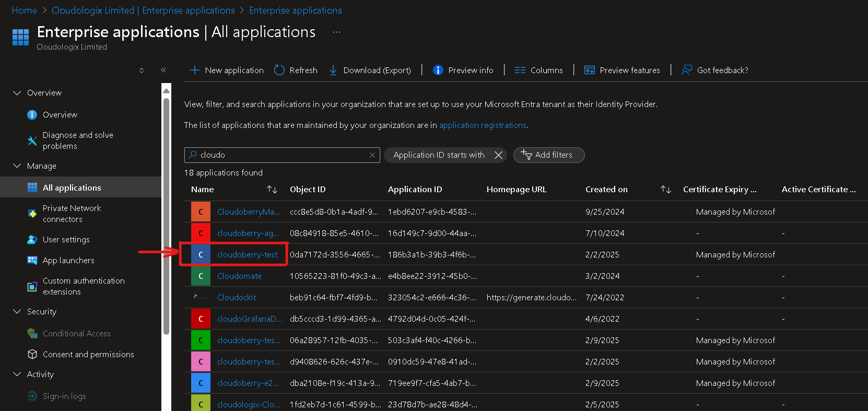Collapse the Manage section chevron
868x411 pixels.
[17, 166]
